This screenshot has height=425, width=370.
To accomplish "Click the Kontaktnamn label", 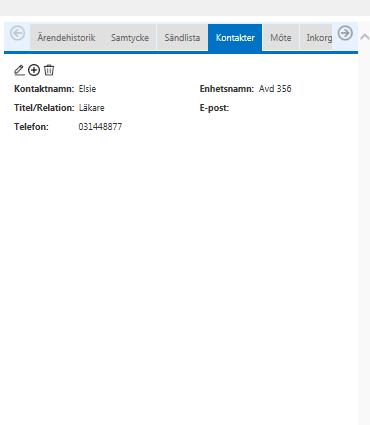I will (x=44, y=89).
